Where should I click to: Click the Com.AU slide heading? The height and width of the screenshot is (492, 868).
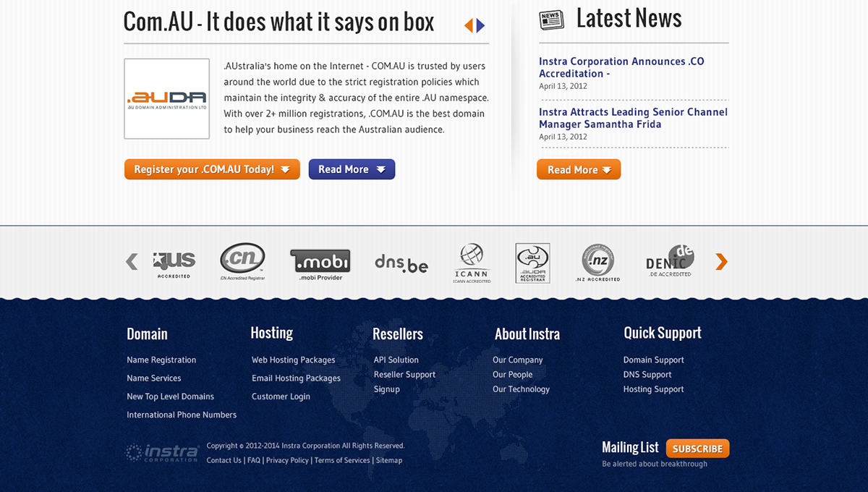click(279, 22)
